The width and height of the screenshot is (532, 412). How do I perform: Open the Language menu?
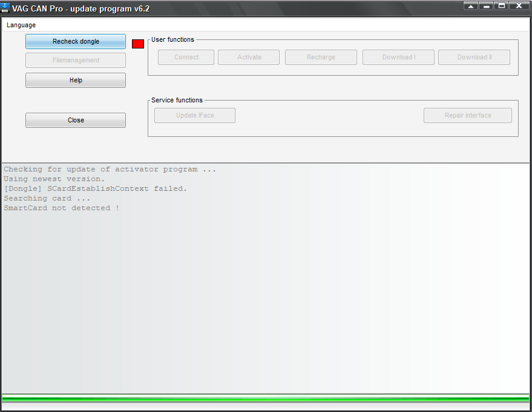coord(21,25)
